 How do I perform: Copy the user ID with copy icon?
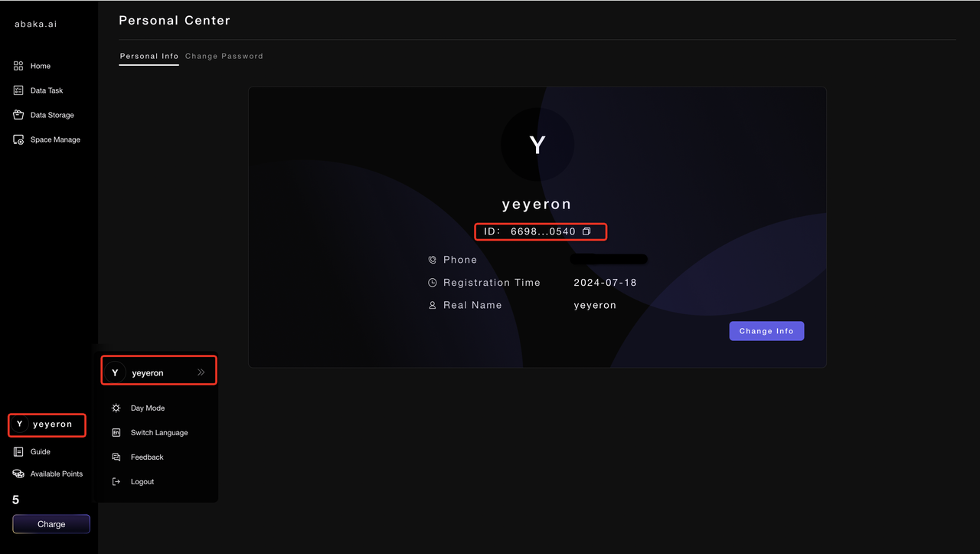click(586, 231)
